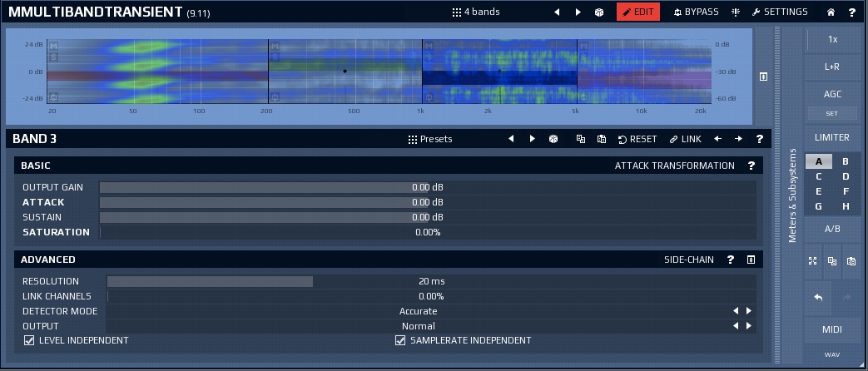Expand ADVANCED section with its enlarge icon

tap(751, 260)
